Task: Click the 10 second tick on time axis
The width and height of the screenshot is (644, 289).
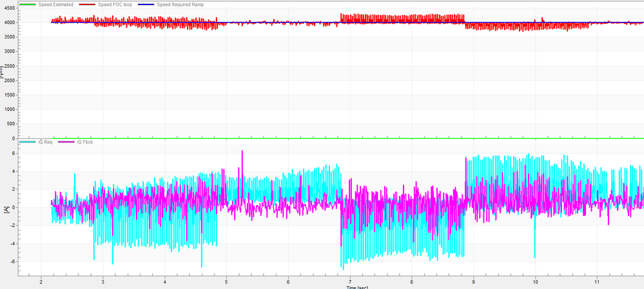Action: 535,282
